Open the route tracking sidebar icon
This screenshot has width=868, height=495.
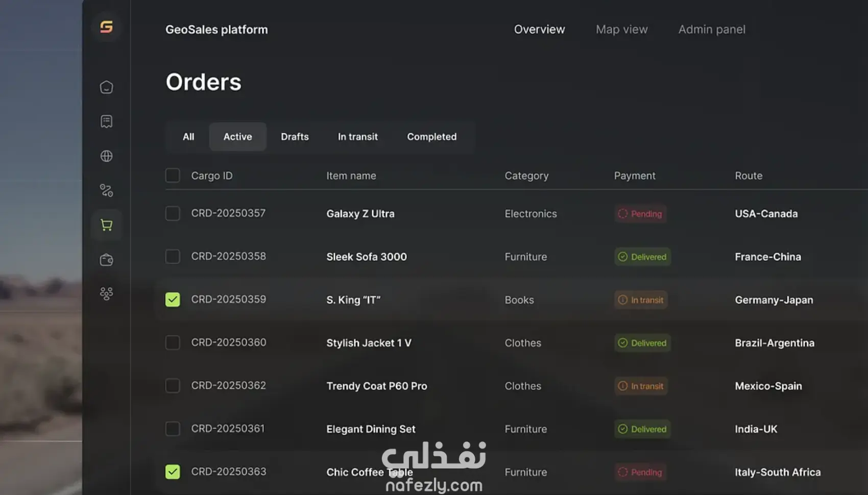click(106, 190)
